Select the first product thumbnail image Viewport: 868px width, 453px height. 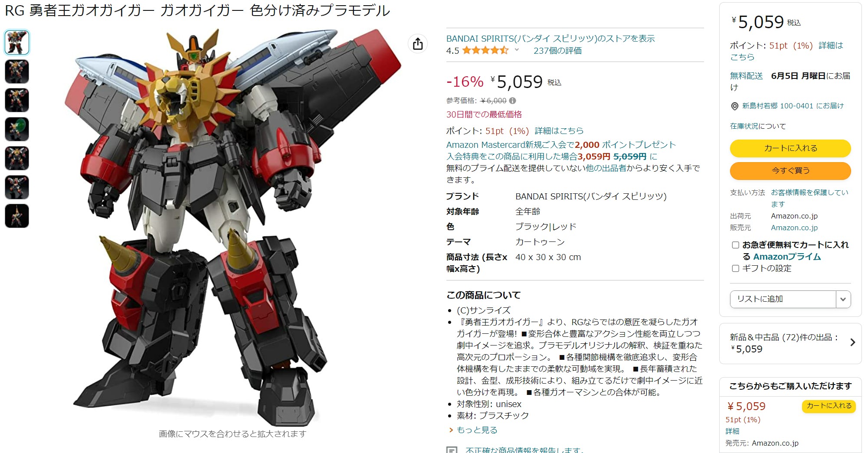click(17, 42)
